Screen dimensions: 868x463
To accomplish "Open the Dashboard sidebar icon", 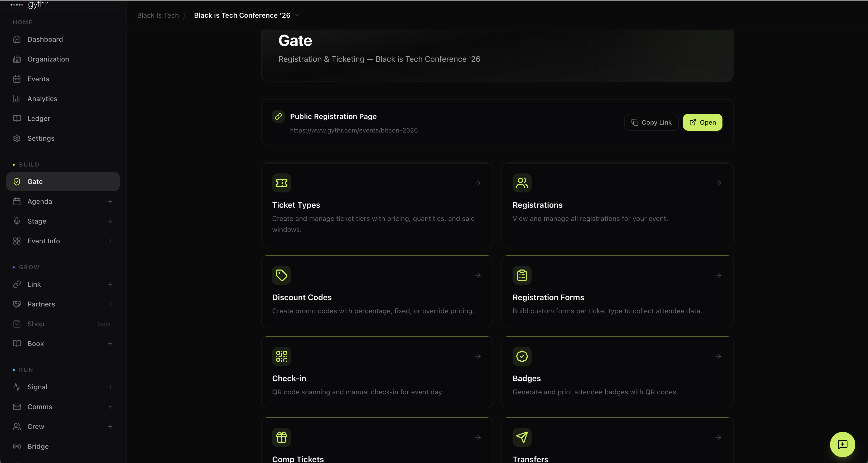I will (17, 39).
